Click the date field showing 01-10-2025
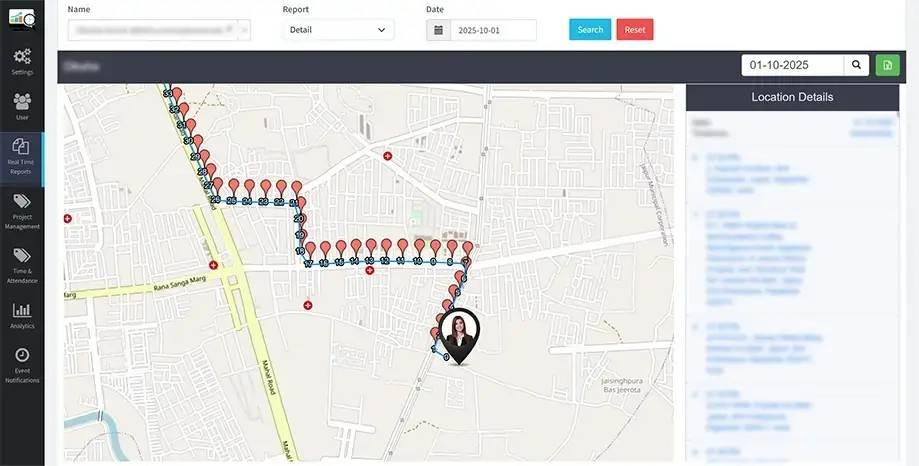Image resolution: width=919 pixels, height=466 pixels. pyautogui.click(x=792, y=65)
